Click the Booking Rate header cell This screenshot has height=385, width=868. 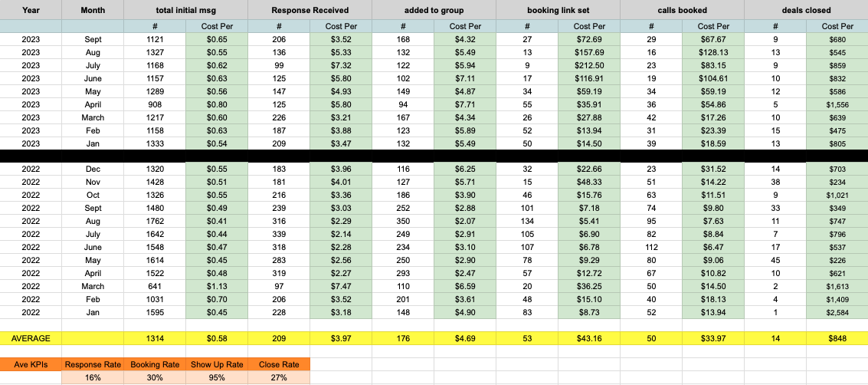[x=155, y=364]
